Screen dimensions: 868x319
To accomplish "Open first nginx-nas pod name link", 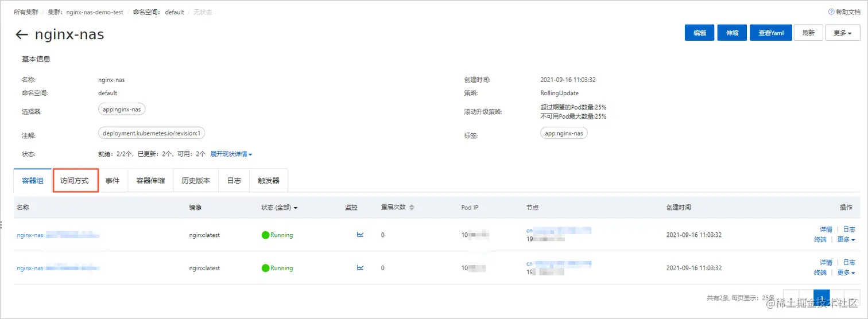I will (x=59, y=235).
